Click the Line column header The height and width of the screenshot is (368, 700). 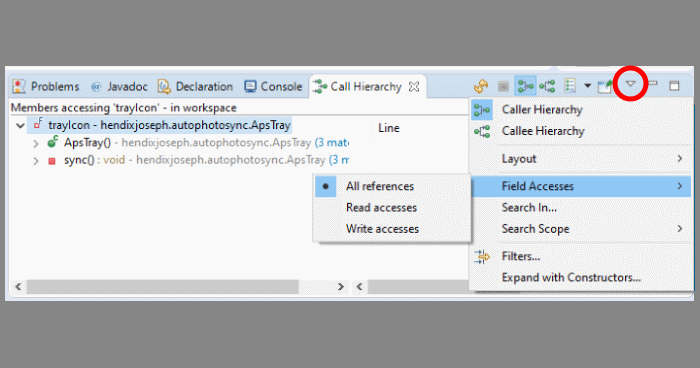click(389, 128)
